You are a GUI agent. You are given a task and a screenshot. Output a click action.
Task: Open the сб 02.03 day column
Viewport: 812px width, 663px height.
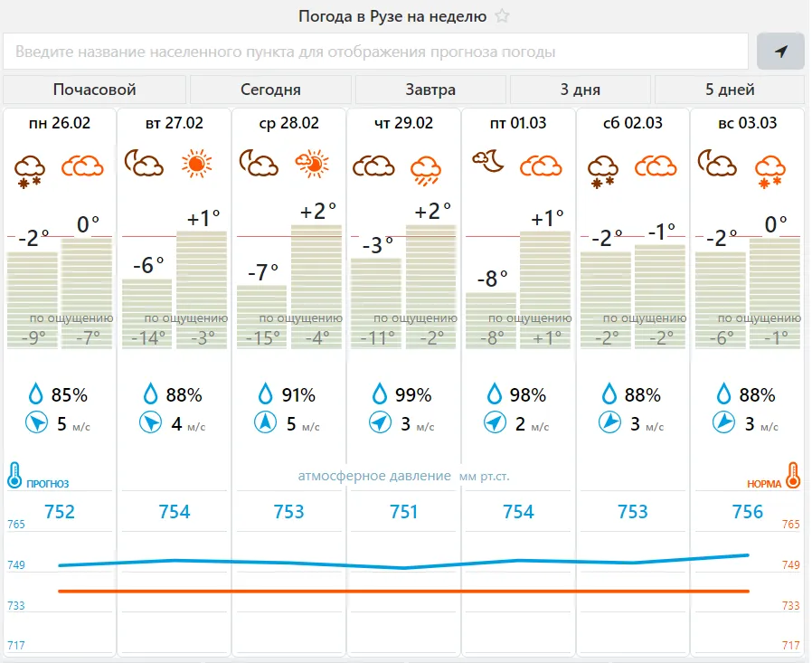[633, 123]
